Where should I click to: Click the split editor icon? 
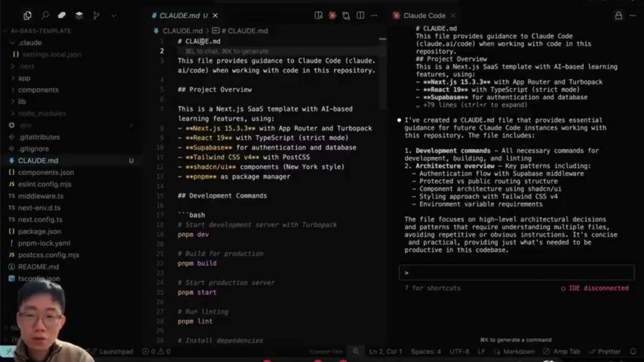pos(360,16)
